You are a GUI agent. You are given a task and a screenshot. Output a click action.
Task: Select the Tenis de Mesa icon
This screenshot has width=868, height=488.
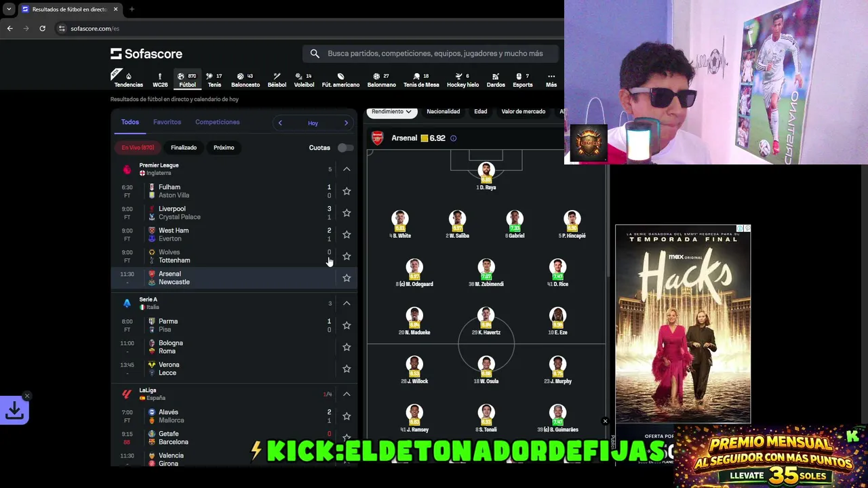coord(421,80)
